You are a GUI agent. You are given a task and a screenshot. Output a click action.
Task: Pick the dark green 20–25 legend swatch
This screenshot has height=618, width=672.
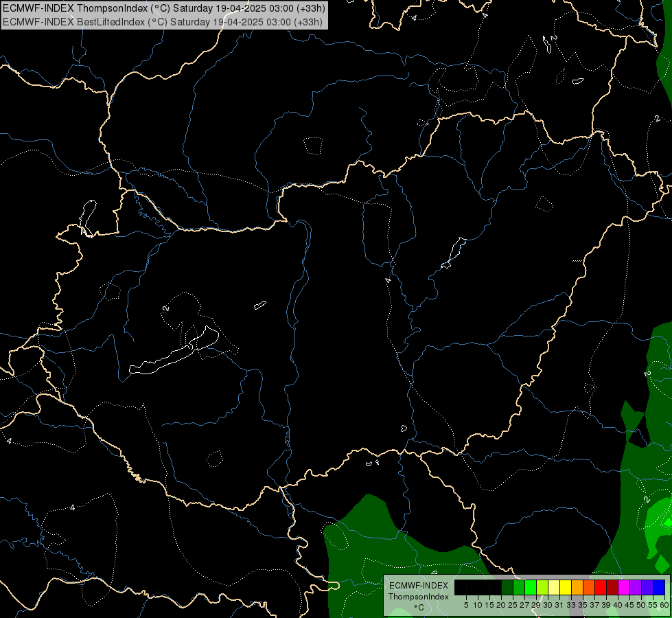[507, 587]
